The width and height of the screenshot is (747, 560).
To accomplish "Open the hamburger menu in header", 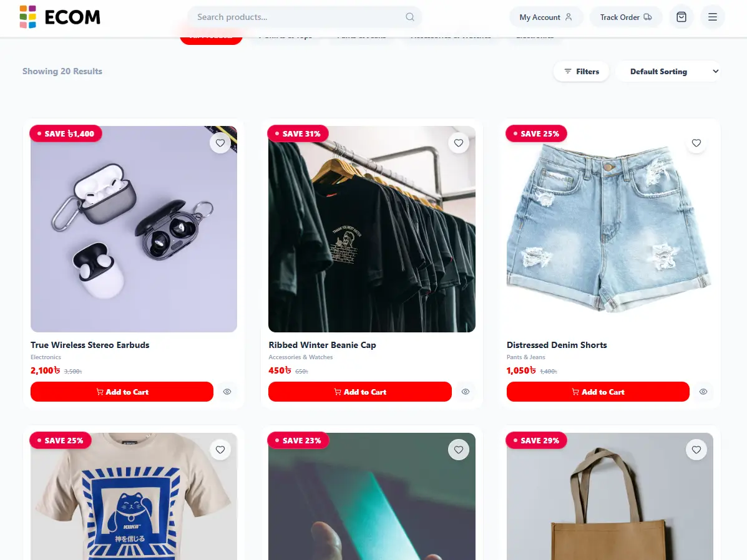I will (713, 17).
